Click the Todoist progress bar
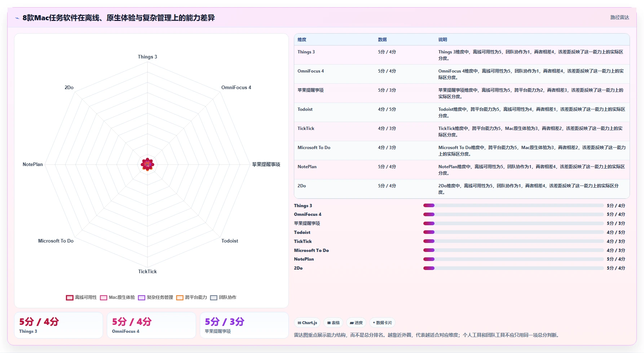The height and width of the screenshot is (353, 644). [x=513, y=232]
